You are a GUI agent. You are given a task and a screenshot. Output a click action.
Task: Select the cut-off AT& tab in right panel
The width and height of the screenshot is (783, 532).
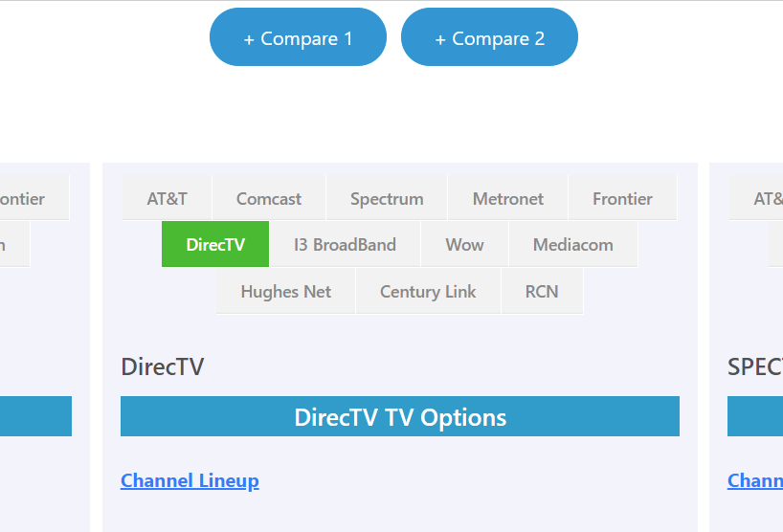756,198
